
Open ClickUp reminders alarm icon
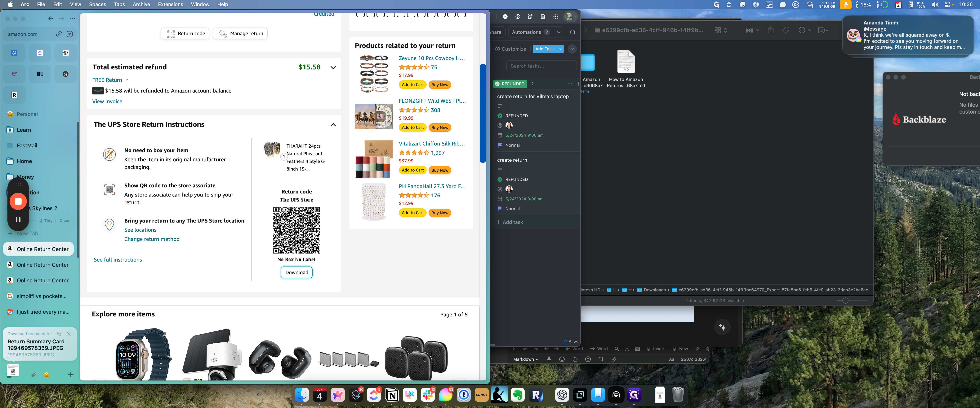530,16
